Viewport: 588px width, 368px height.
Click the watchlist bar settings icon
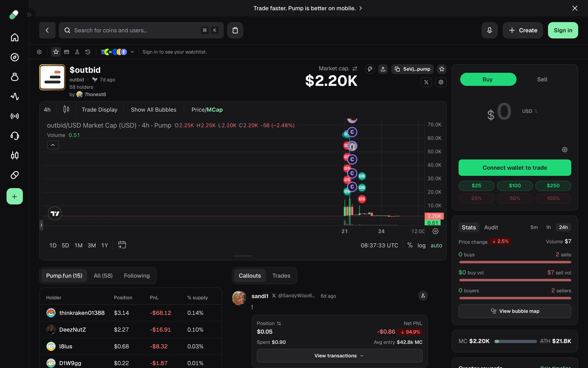click(x=39, y=52)
